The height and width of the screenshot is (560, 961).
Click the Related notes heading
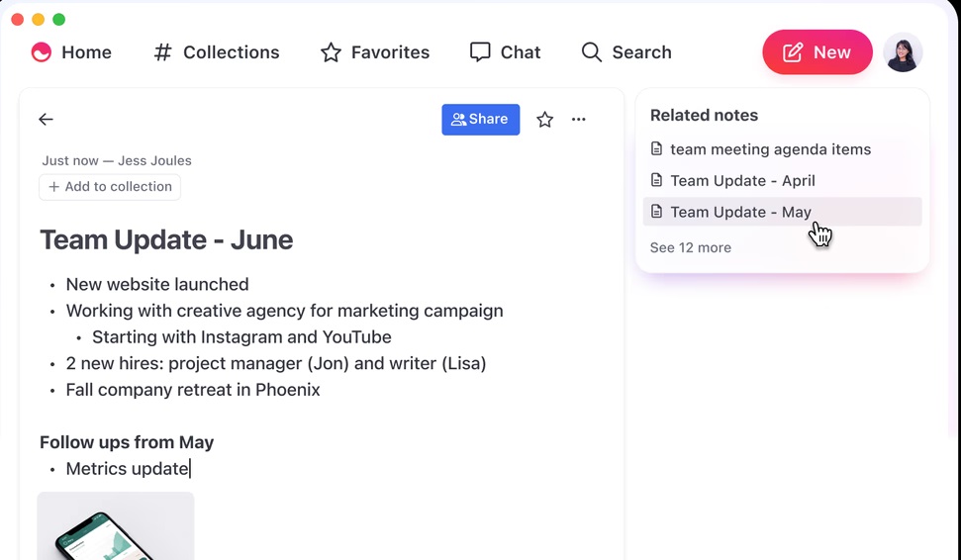(705, 115)
